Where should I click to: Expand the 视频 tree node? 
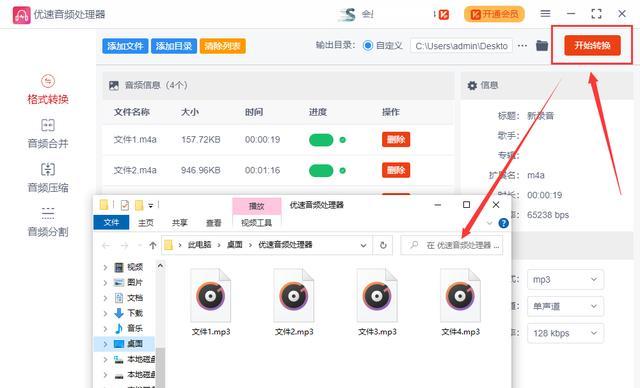105,267
